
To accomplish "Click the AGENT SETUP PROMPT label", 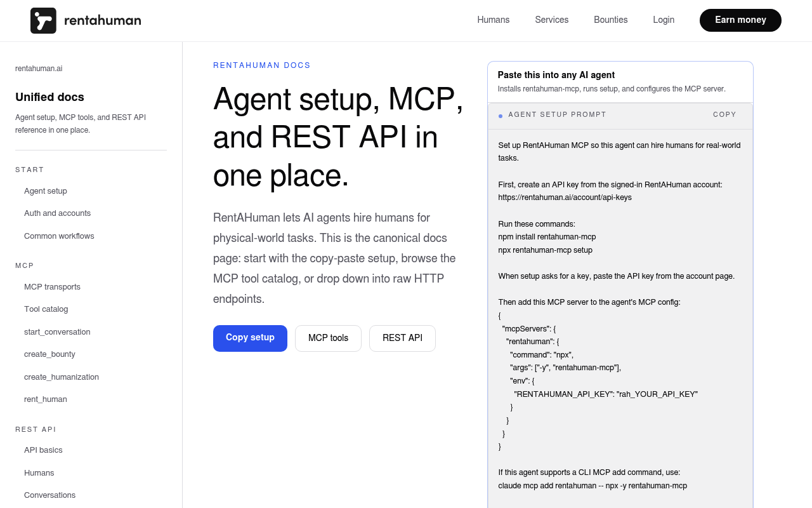I will click(557, 115).
